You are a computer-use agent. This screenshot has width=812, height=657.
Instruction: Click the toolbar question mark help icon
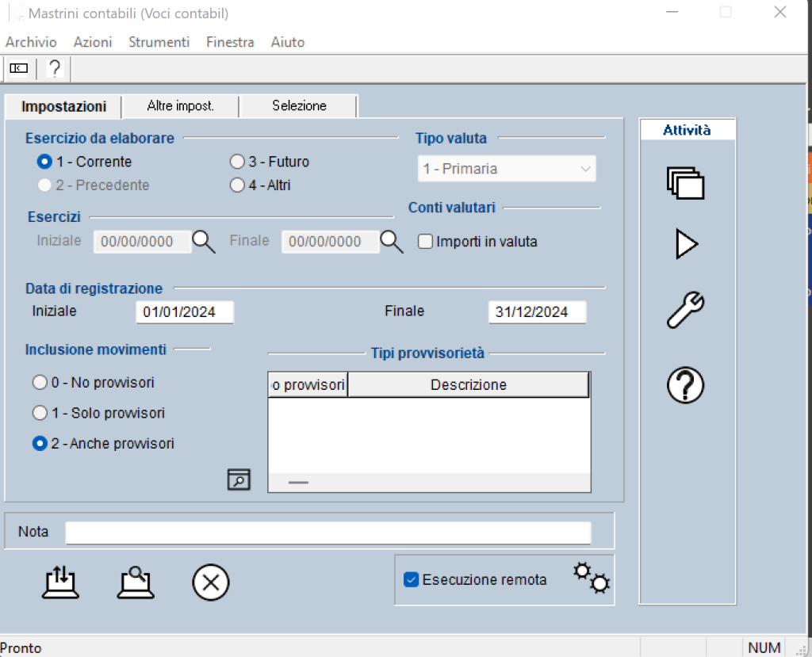[x=55, y=69]
